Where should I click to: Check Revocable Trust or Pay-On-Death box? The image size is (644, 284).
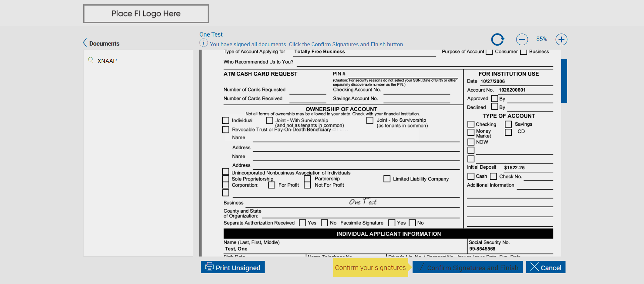click(x=226, y=129)
